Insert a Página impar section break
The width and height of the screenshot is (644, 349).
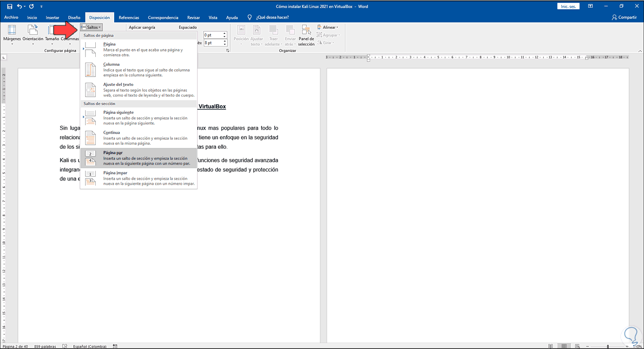pos(139,178)
